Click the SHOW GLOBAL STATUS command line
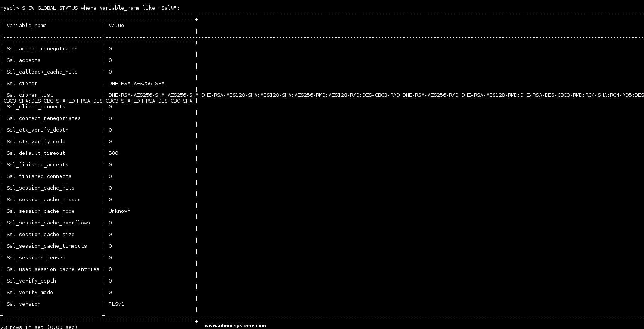 (90, 8)
